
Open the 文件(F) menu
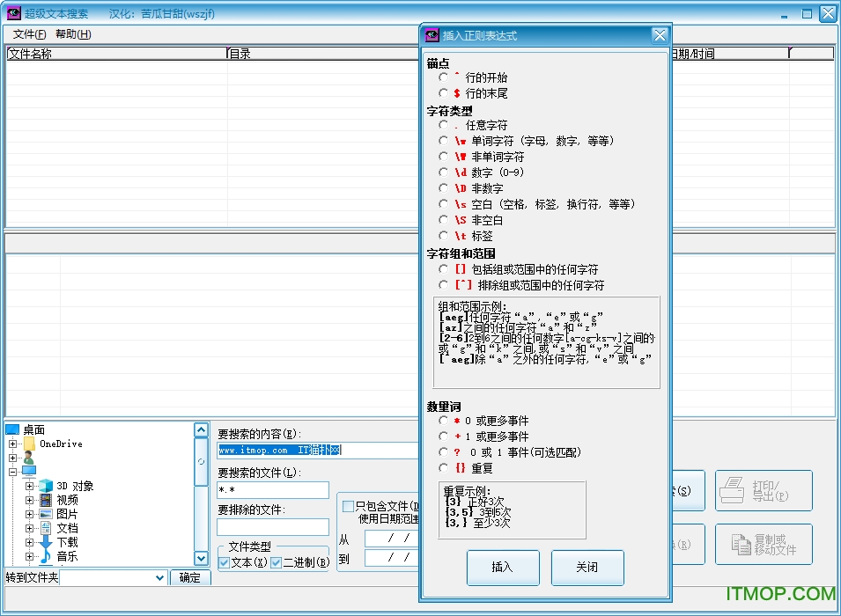click(x=30, y=34)
